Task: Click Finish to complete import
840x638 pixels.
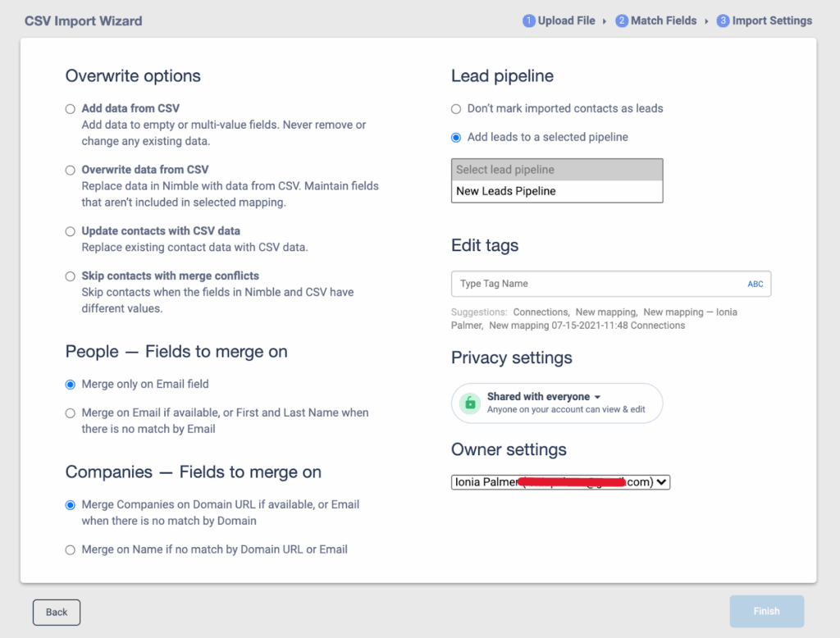Action: click(766, 611)
